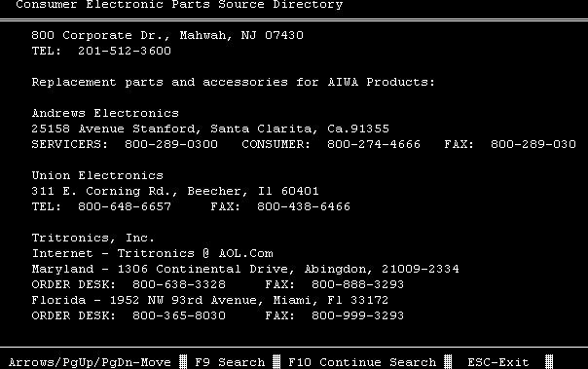Click the TEL: 201-512-3600 line
Viewport: 588px width, 369px height.
(x=101, y=51)
